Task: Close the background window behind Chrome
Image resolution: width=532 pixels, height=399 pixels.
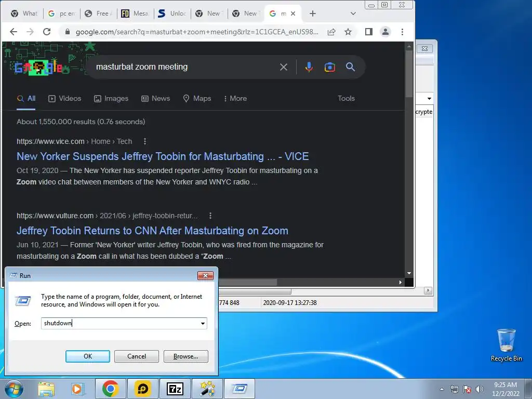Action: tap(424, 48)
